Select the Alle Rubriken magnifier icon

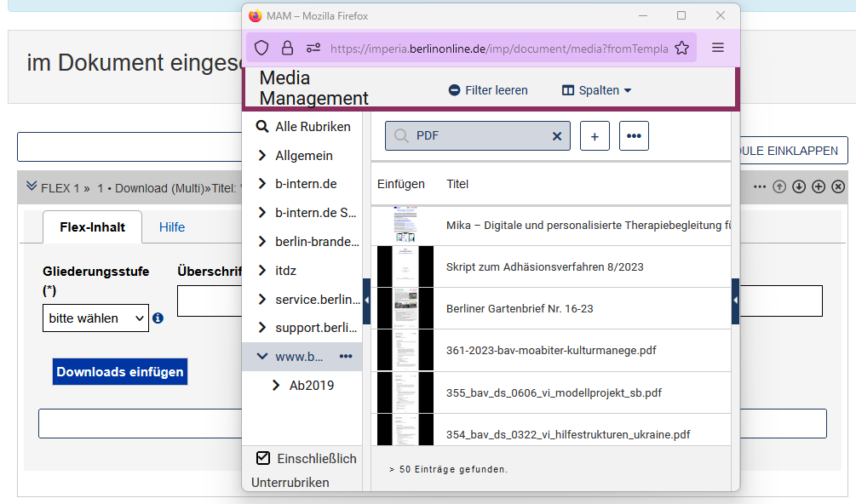tap(261, 126)
